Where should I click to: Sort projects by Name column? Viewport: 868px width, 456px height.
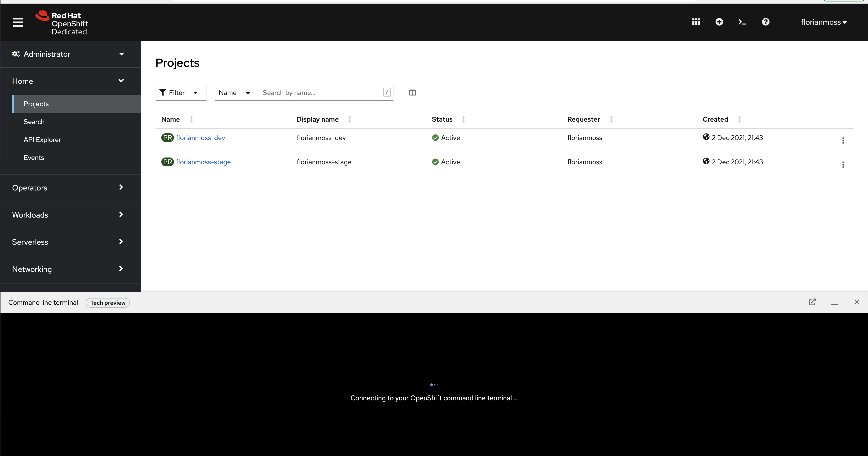pyautogui.click(x=171, y=119)
